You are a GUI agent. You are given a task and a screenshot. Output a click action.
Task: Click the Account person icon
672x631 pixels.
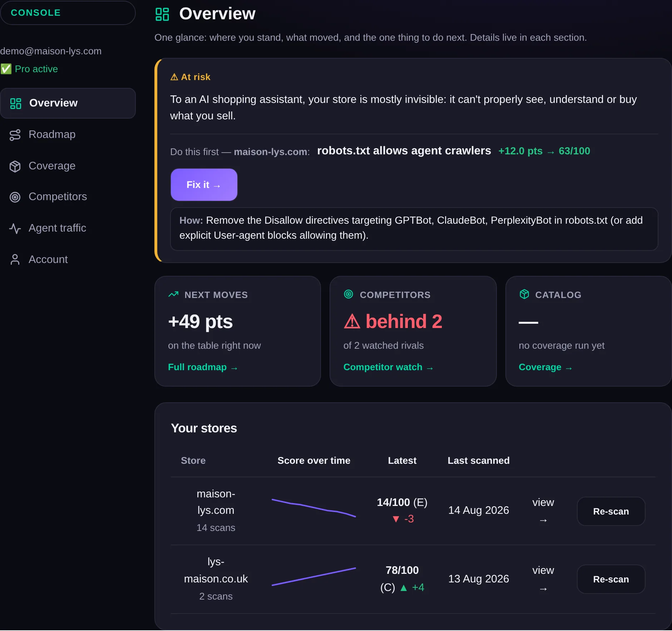tap(15, 259)
